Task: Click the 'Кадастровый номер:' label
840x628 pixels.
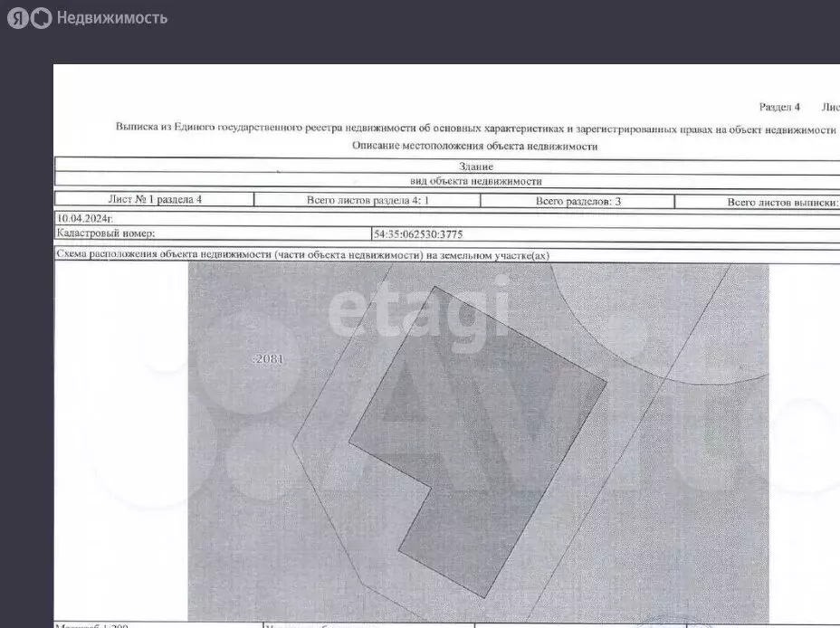Action: (106, 233)
